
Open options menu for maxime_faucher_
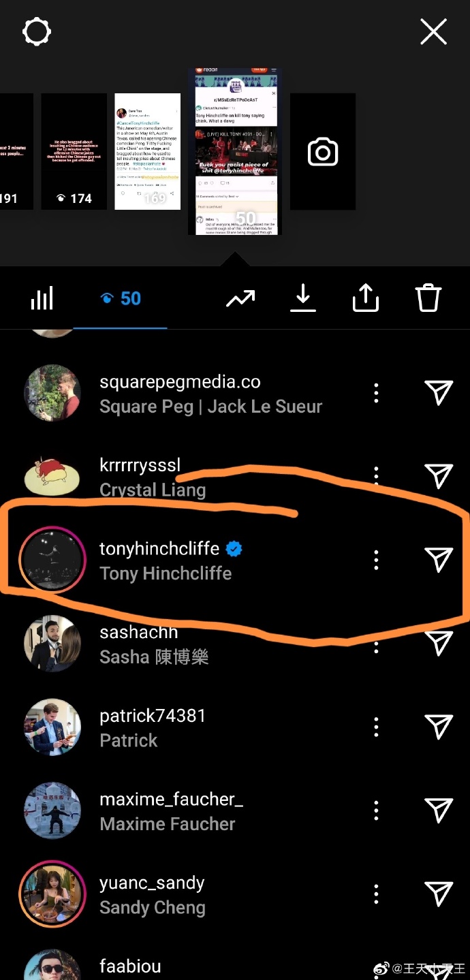click(376, 810)
